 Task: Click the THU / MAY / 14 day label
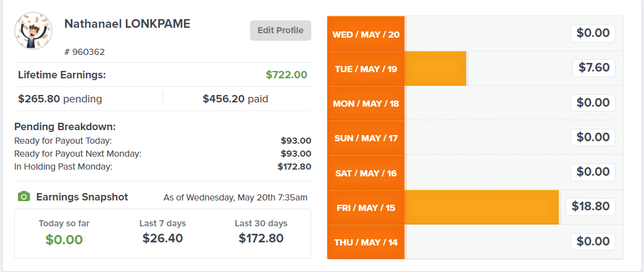(x=366, y=242)
